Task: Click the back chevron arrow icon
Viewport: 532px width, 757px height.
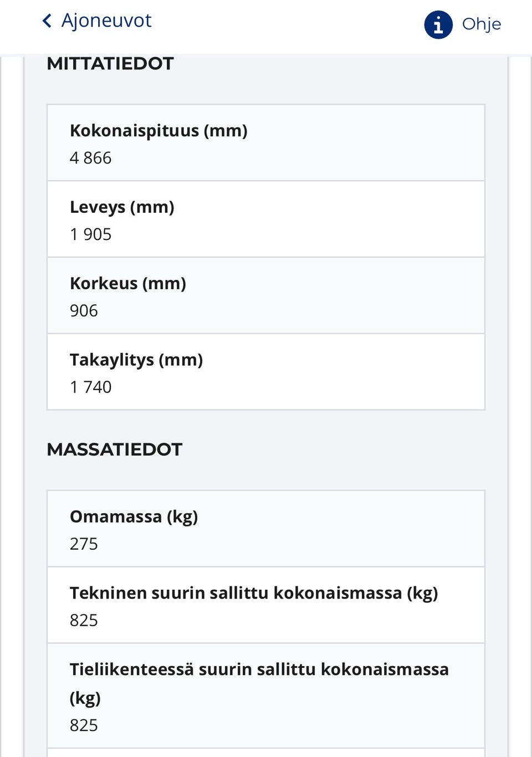Action: [x=47, y=21]
